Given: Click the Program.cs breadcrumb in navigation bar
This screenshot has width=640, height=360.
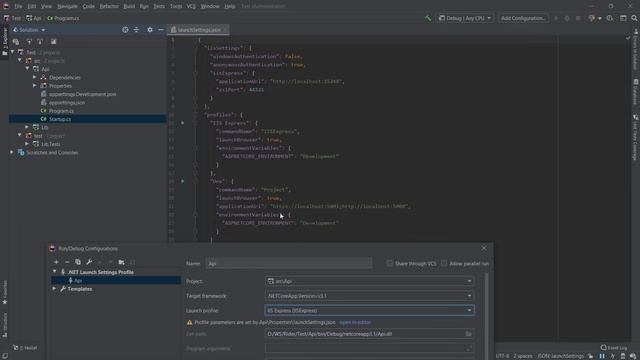Looking at the screenshot, I should (63, 18).
